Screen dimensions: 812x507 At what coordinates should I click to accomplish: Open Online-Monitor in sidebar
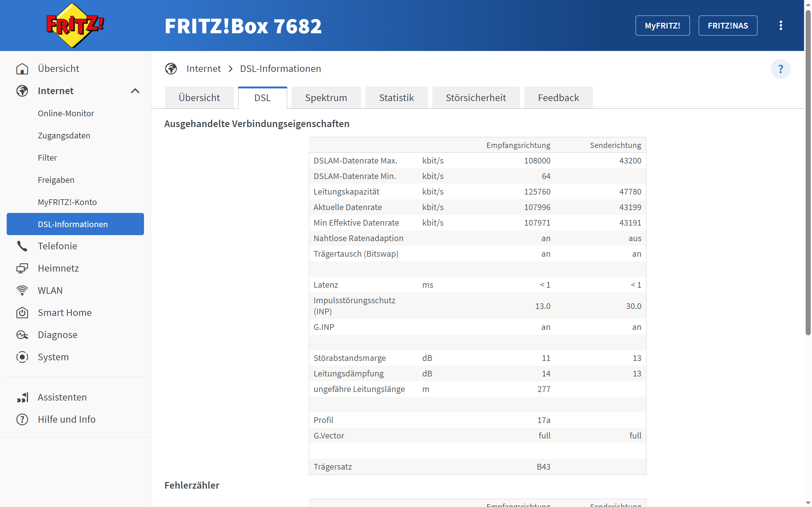(66, 113)
